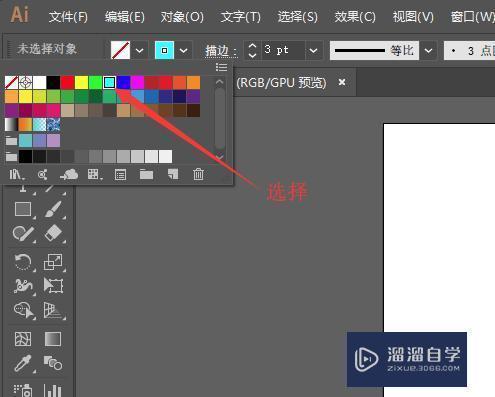
Task: Choose the bright green swatch in top row
Action: pos(95,82)
